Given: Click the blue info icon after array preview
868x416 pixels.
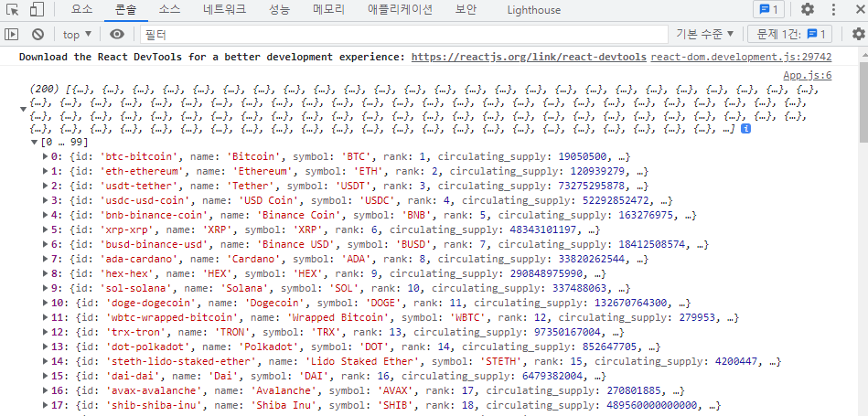Looking at the screenshot, I should [745, 128].
